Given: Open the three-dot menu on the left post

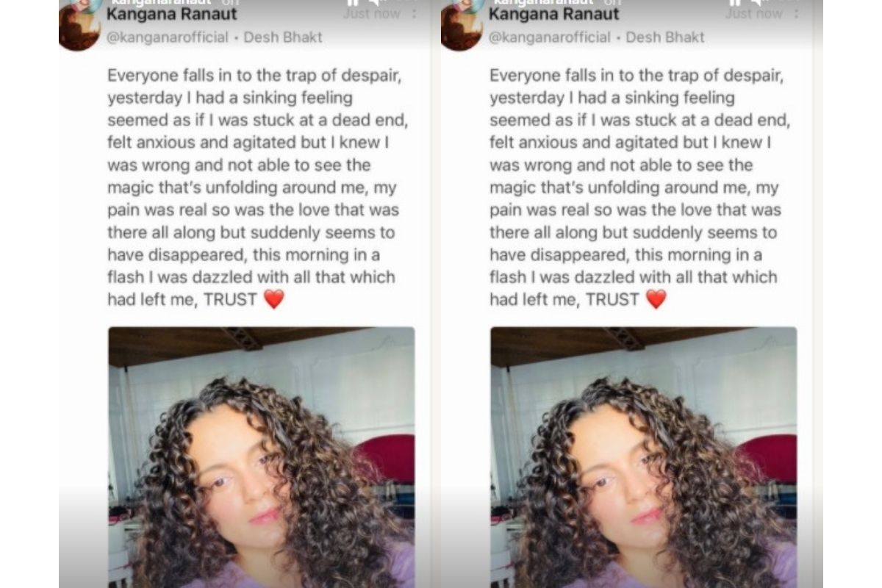Looking at the screenshot, I should pyautogui.click(x=414, y=14).
